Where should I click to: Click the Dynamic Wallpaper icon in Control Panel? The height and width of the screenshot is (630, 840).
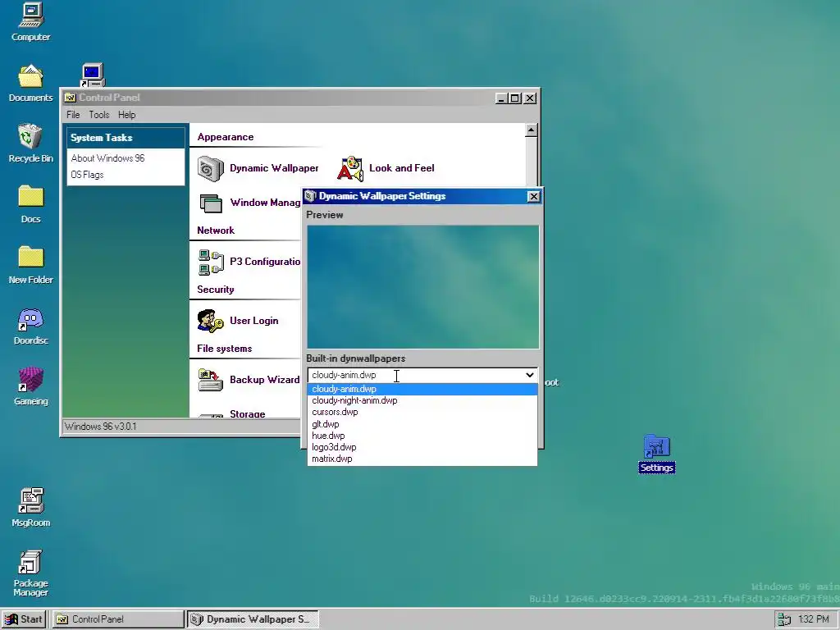coord(211,168)
